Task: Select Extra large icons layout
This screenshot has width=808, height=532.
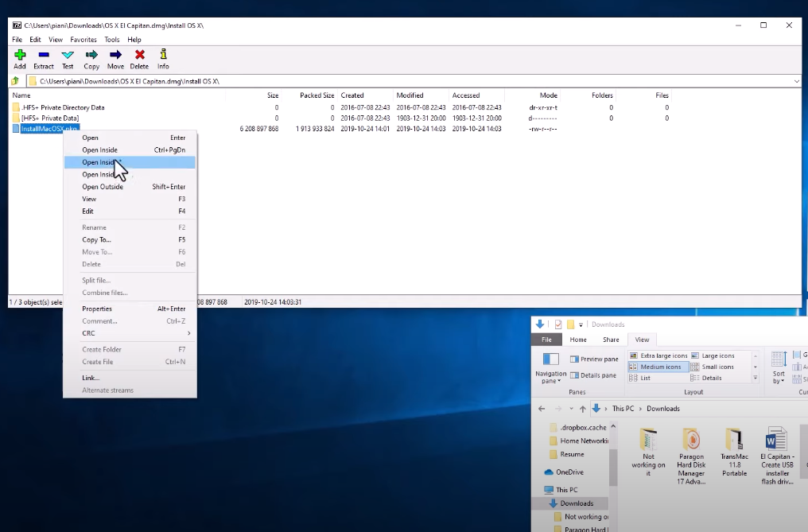Action: pos(658,355)
